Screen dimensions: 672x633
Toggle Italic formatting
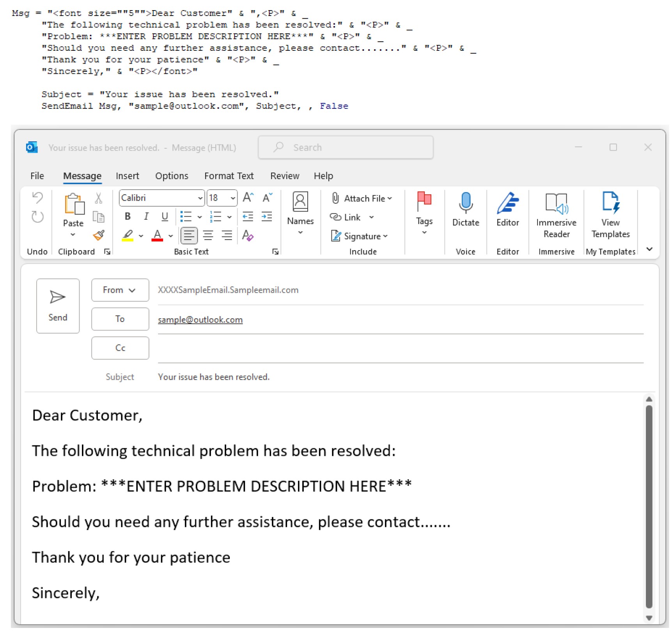(x=146, y=217)
